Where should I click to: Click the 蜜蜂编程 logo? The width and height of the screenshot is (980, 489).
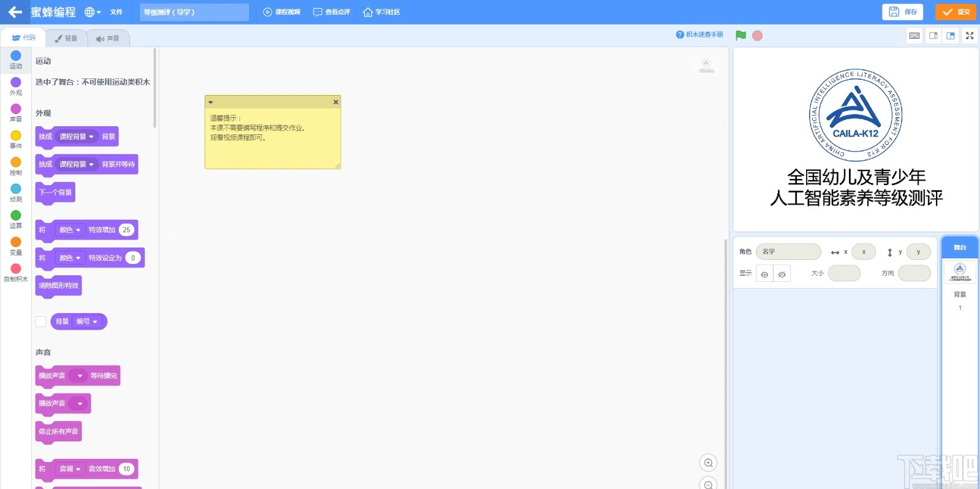53,12
